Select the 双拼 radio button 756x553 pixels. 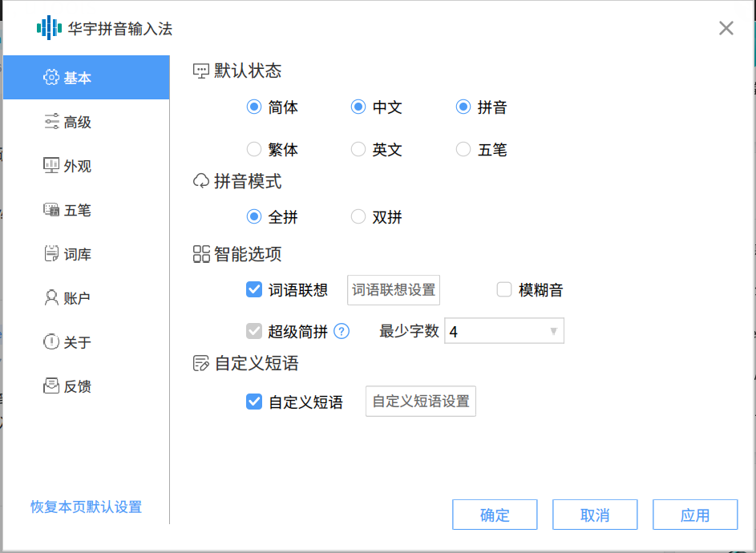(x=358, y=216)
